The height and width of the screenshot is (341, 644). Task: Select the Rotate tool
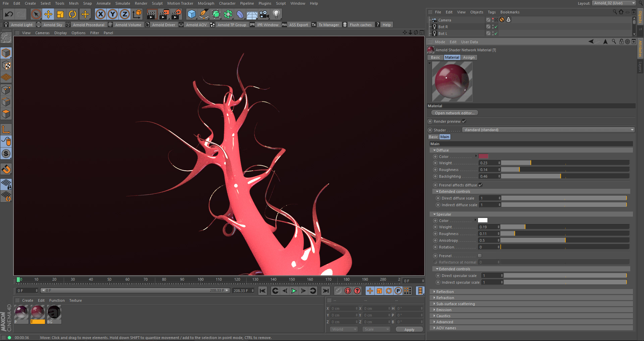click(x=72, y=14)
